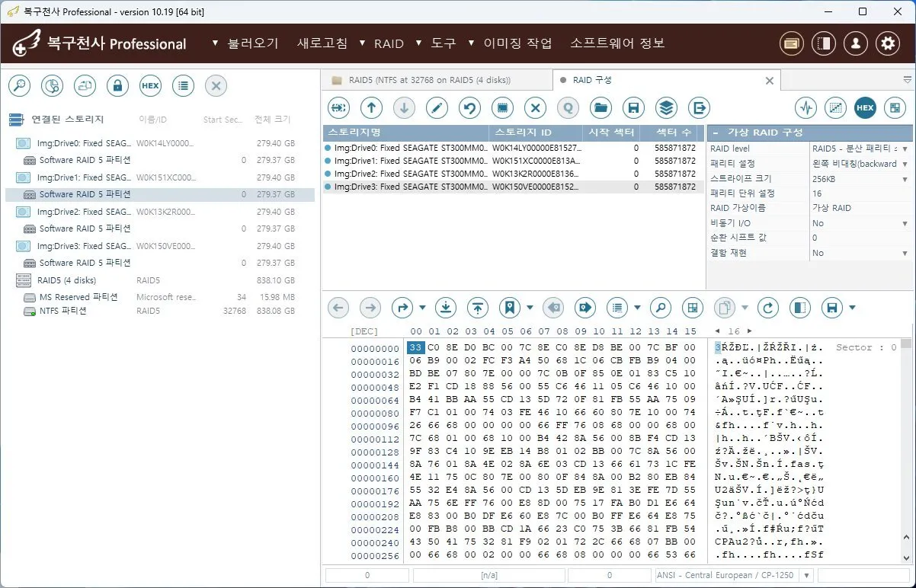Toggle the split panel icon in hex toolbar

[800, 308]
